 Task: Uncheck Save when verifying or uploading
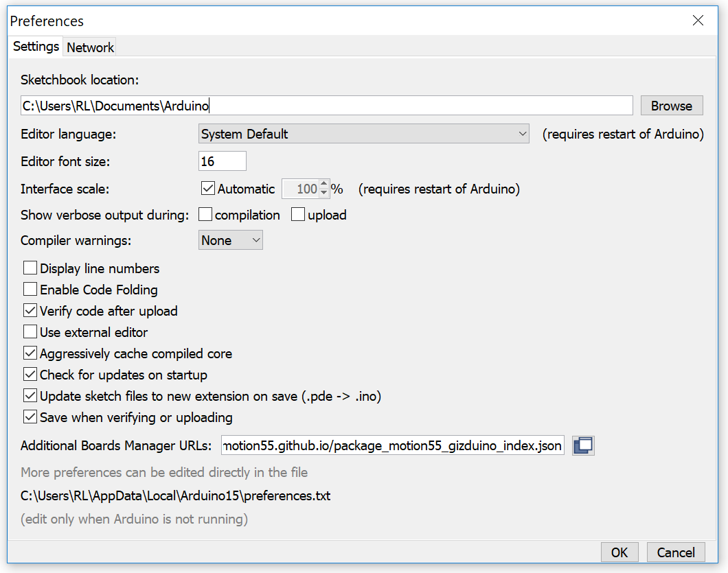[30, 417]
